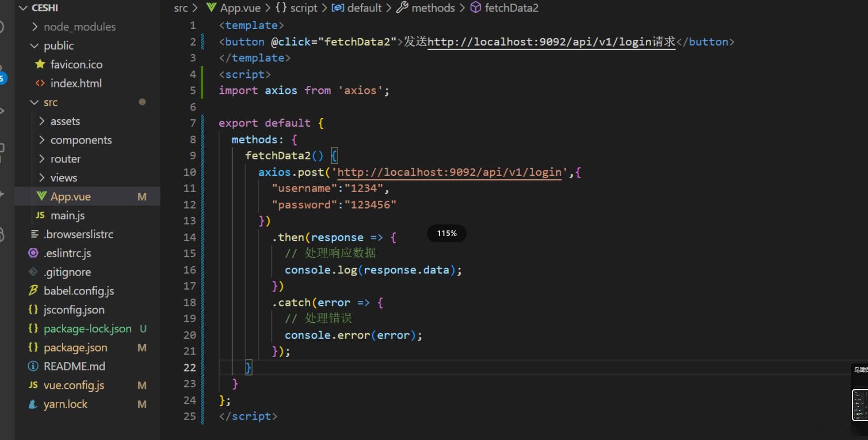The width and height of the screenshot is (868, 440).
Task: Click the Vue icon beside App.vue in explorer
Action: point(41,196)
